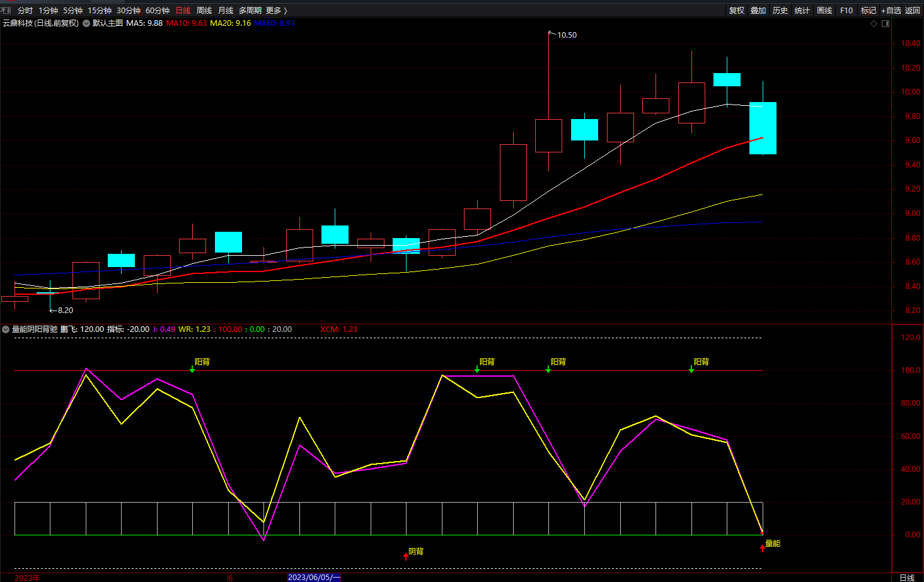Click the 8.20 low price marker
This screenshot has width=924, height=582.
pos(64,311)
